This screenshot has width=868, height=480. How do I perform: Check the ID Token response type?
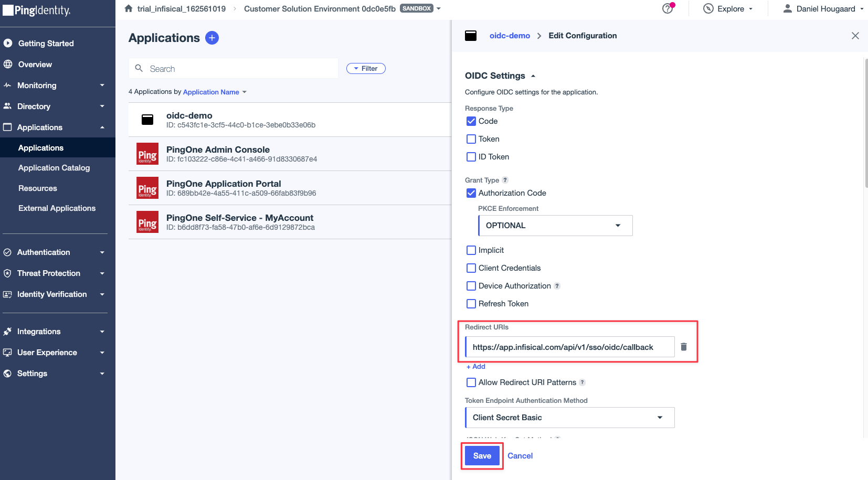[x=471, y=157]
